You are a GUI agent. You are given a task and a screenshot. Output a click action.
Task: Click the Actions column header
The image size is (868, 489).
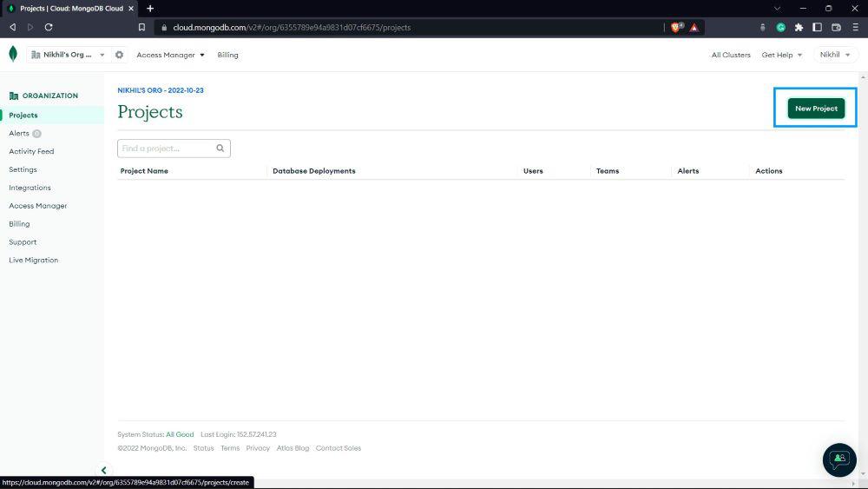769,171
